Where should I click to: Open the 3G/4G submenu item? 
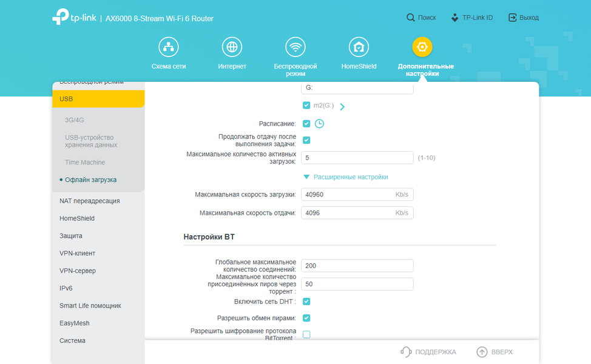[x=74, y=120]
